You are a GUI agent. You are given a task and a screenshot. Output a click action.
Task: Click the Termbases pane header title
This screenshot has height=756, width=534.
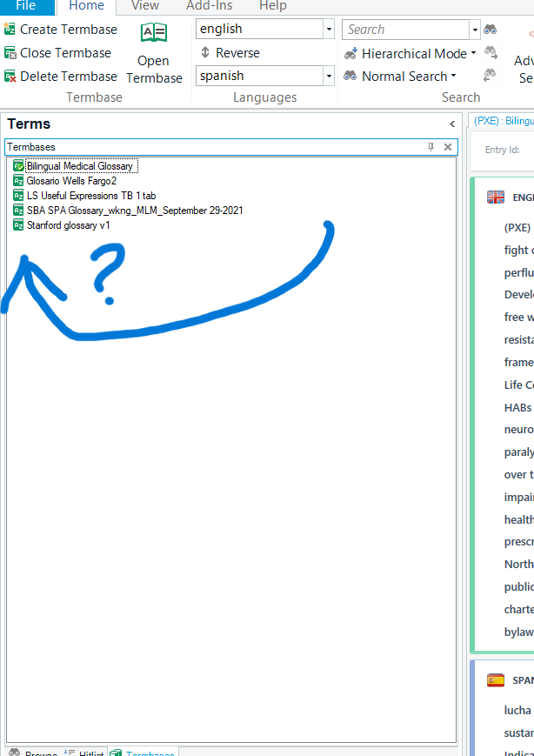click(x=31, y=146)
